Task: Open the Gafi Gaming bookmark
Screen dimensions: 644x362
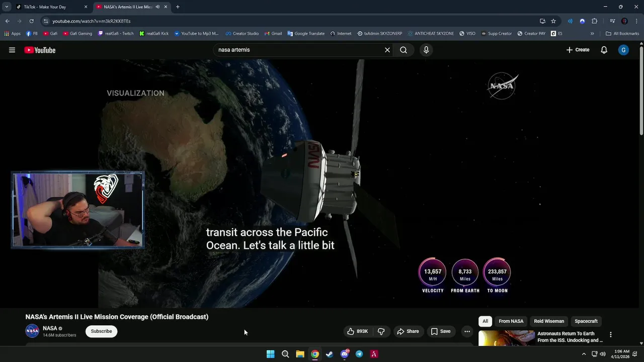Action: (x=77, y=34)
